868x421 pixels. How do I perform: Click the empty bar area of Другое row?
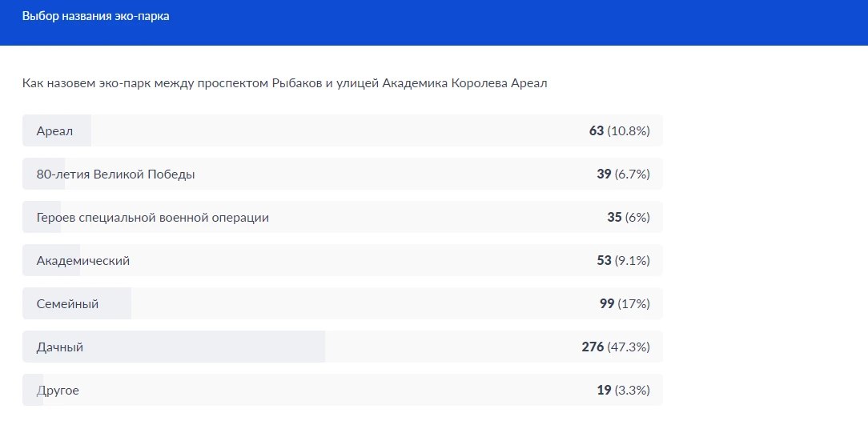tap(320, 391)
